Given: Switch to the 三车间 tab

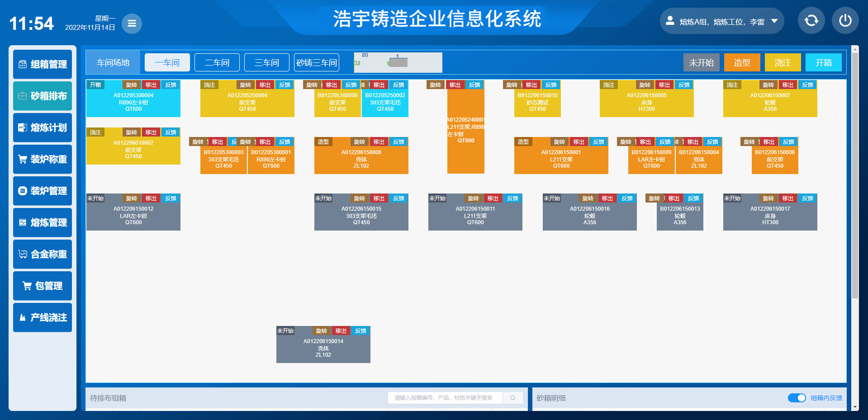Looking at the screenshot, I should (x=267, y=62).
